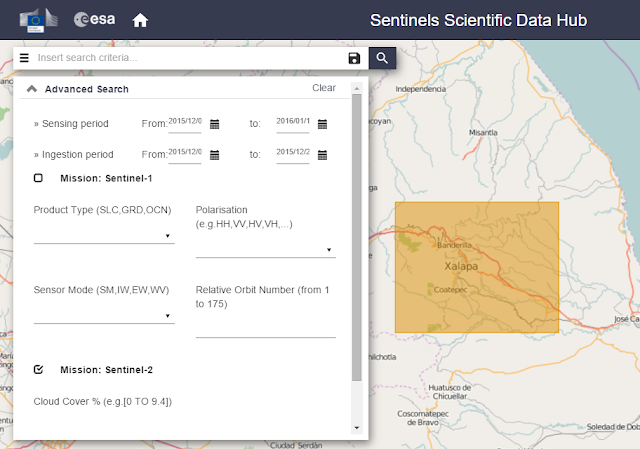This screenshot has width=640, height=449.
Task: Click the home icon in header
Action: (140, 20)
